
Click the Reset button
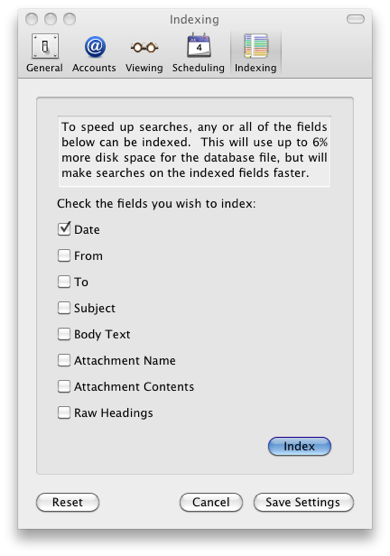67,502
